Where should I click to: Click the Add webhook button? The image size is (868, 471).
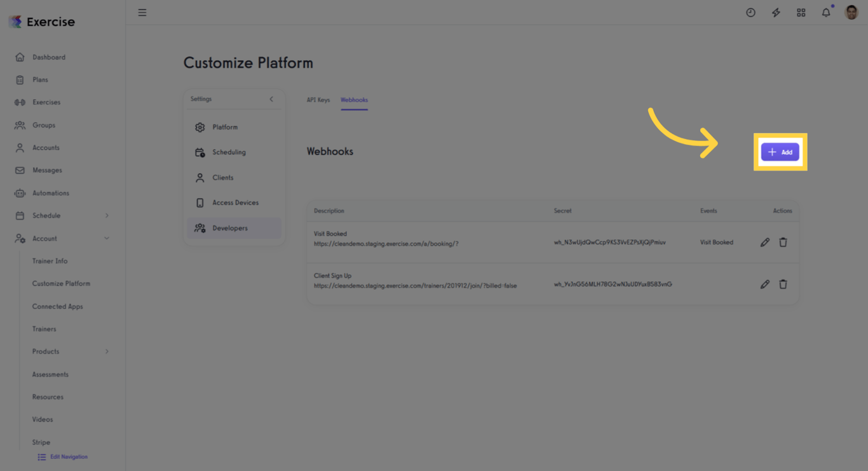[x=780, y=152]
